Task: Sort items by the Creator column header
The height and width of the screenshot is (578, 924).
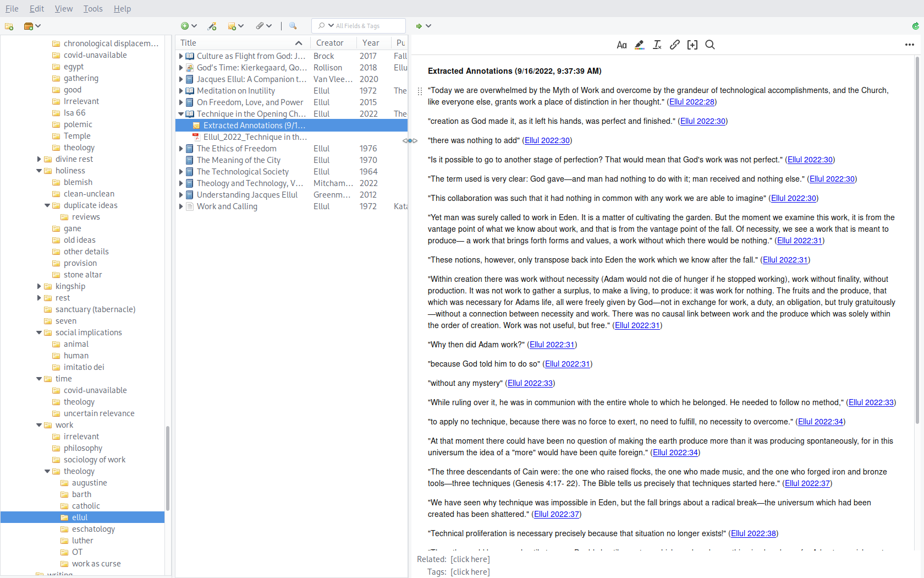Action: (x=333, y=43)
